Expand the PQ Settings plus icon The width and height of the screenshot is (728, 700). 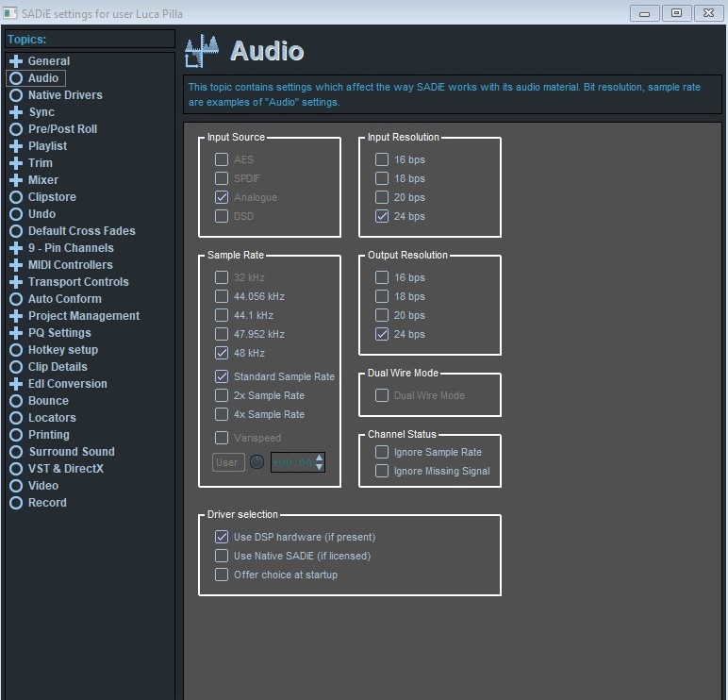click(16, 333)
